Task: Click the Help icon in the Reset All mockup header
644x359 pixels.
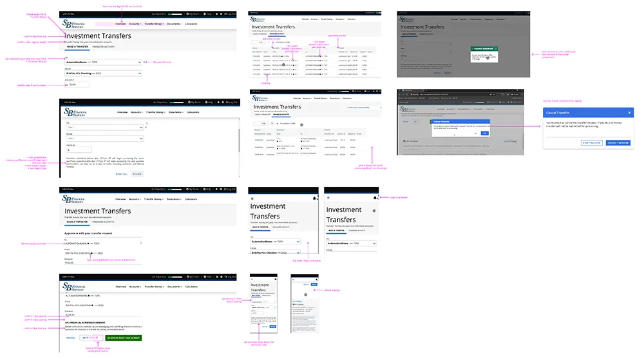Action: [x=206, y=102]
